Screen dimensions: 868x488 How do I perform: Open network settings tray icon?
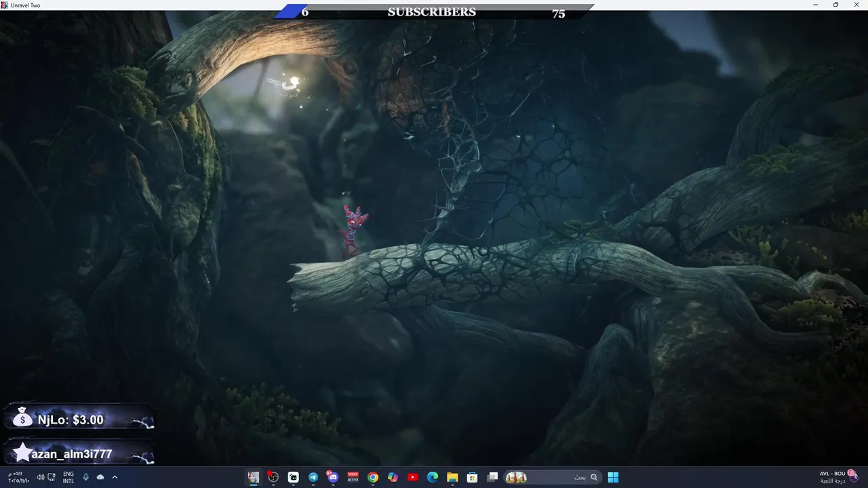52,477
